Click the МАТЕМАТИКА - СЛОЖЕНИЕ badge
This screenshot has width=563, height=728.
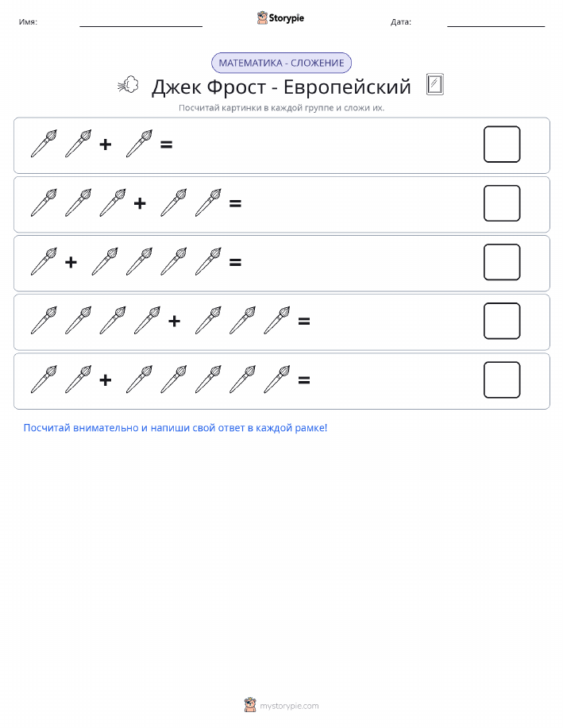pyautogui.click(x=281, y=63)
